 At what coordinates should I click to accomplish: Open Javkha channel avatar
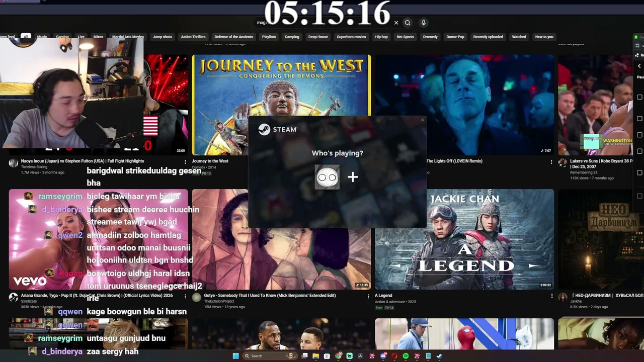562,297
